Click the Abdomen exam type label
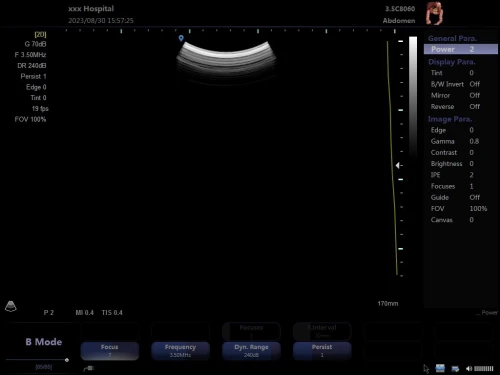 pyautogui.click(x=399, y=21)
